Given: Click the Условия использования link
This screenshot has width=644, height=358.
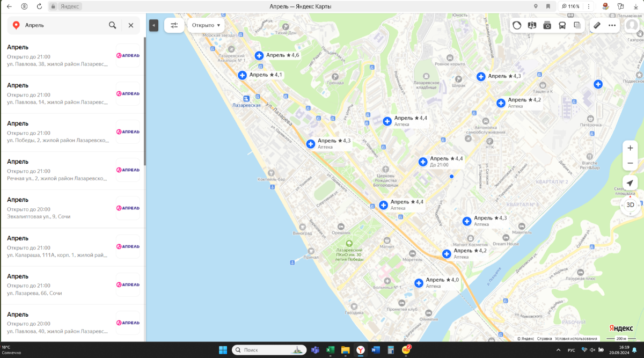Looking at the screenshot, I should click(576, 339).
